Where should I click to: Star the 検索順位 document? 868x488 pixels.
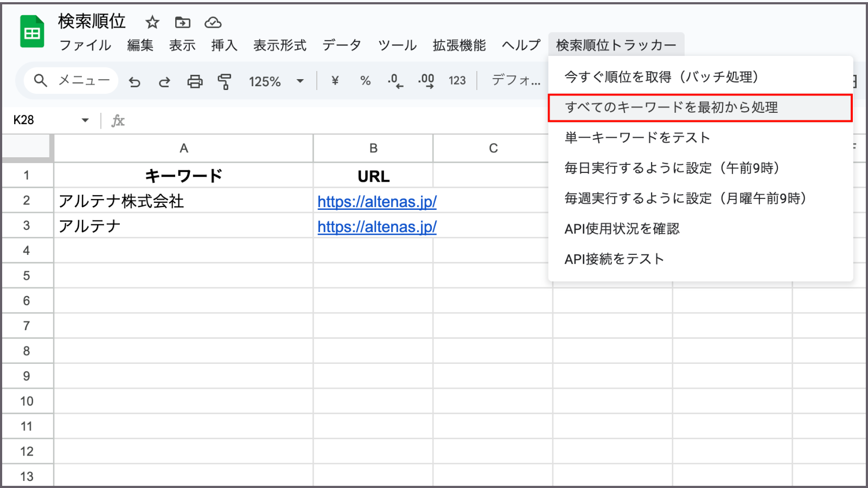pos(152,22)
